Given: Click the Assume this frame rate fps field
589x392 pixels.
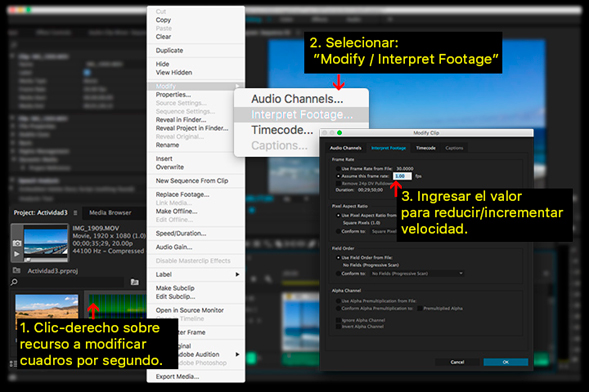Looking at the screenshot, I should pyautogui.click(x=402, y=176).
